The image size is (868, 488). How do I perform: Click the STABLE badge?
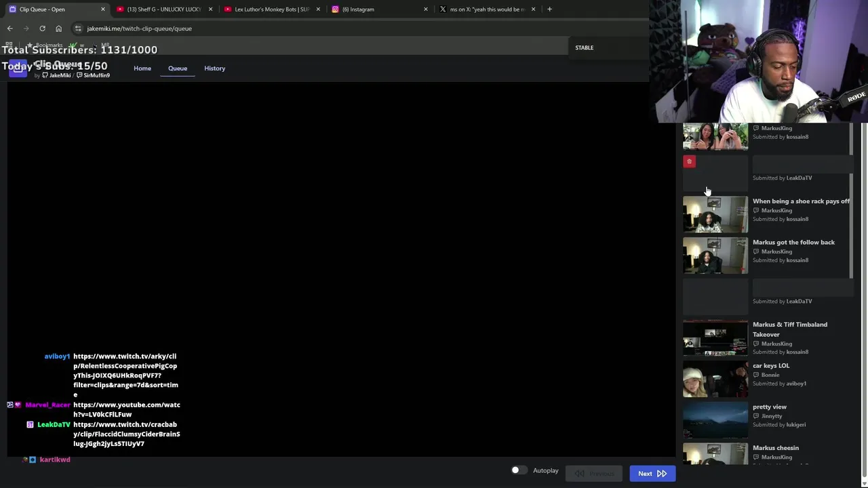pos(584,47)
